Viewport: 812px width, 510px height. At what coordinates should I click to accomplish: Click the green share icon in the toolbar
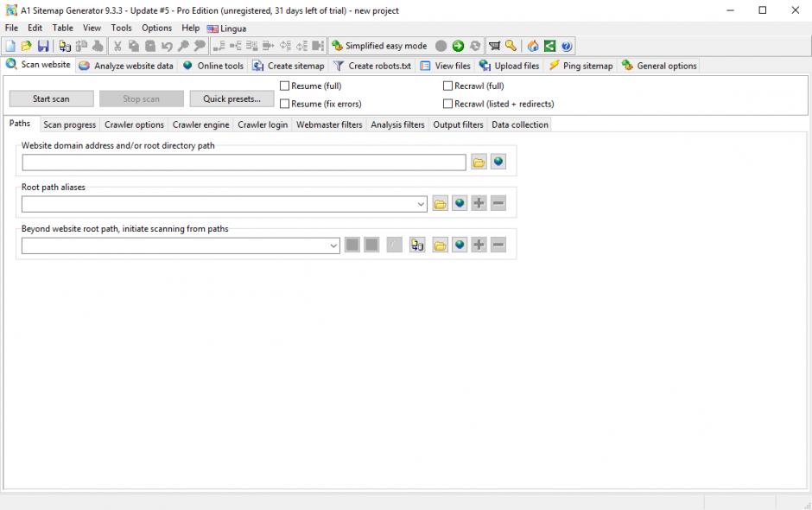click(549, 46)
